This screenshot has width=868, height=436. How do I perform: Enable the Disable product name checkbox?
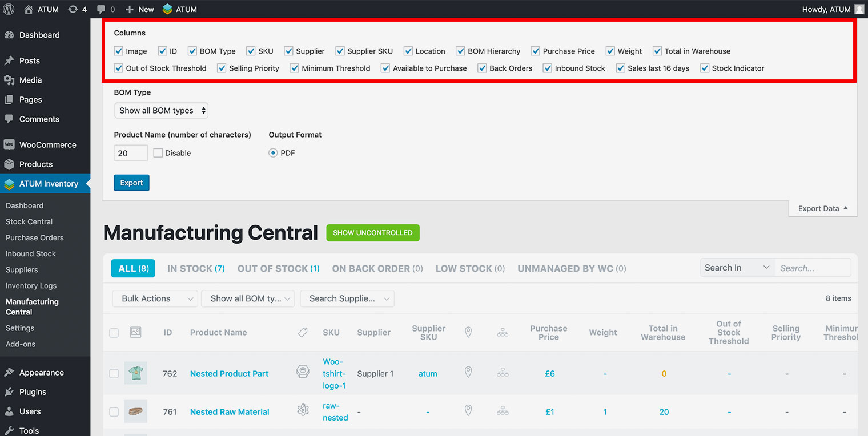(158, 153)
